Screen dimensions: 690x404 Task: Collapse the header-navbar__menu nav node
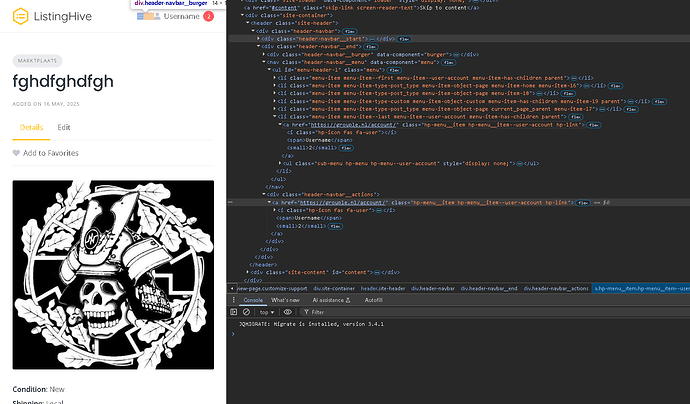click(x=264, y=62)
